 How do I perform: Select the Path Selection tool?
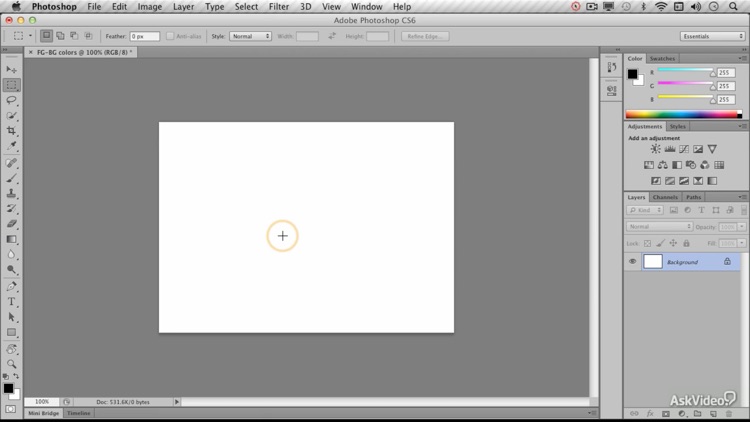tap(11, 317)
